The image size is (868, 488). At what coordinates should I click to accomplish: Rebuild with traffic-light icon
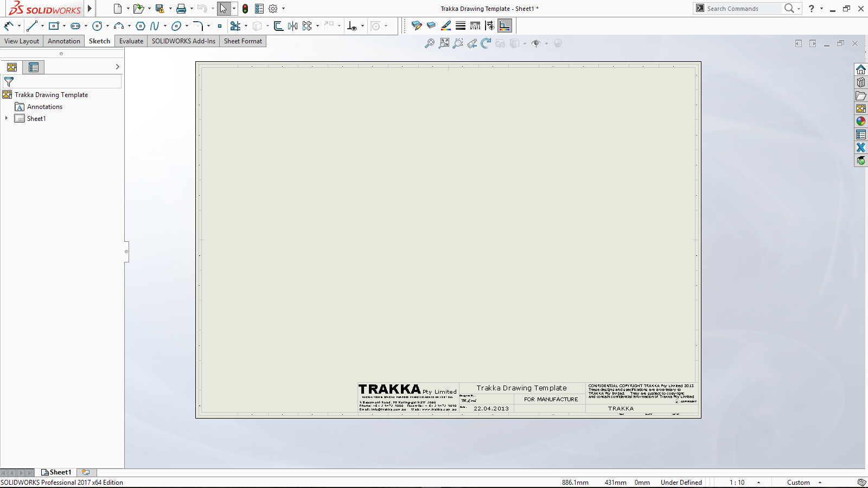pos(245,9)
